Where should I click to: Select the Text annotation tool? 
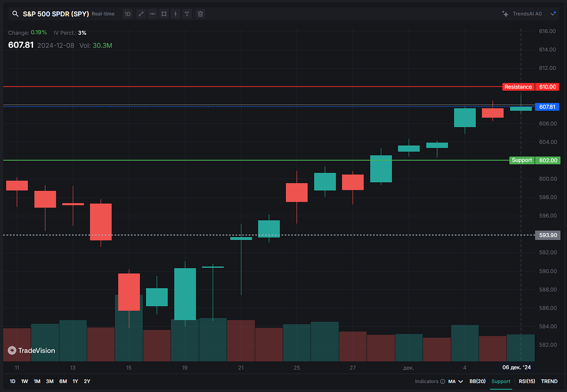(187, 14)
